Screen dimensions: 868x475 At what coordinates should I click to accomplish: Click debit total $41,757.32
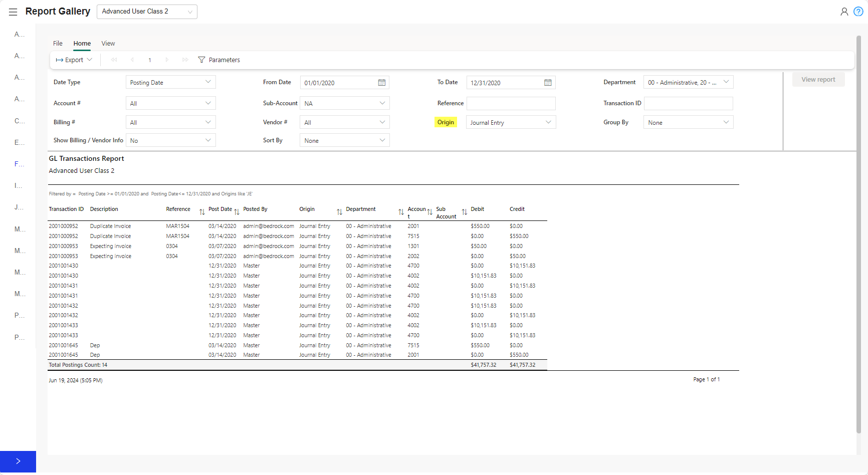[x=484, y=365]
